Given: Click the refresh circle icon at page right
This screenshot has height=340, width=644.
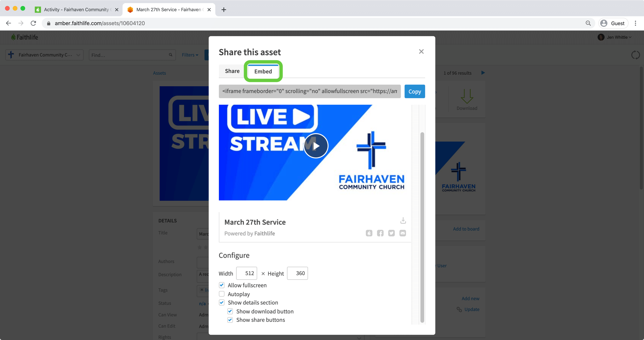Looking at the screenshot, I should pyautogui.click(x=635, y=55).
